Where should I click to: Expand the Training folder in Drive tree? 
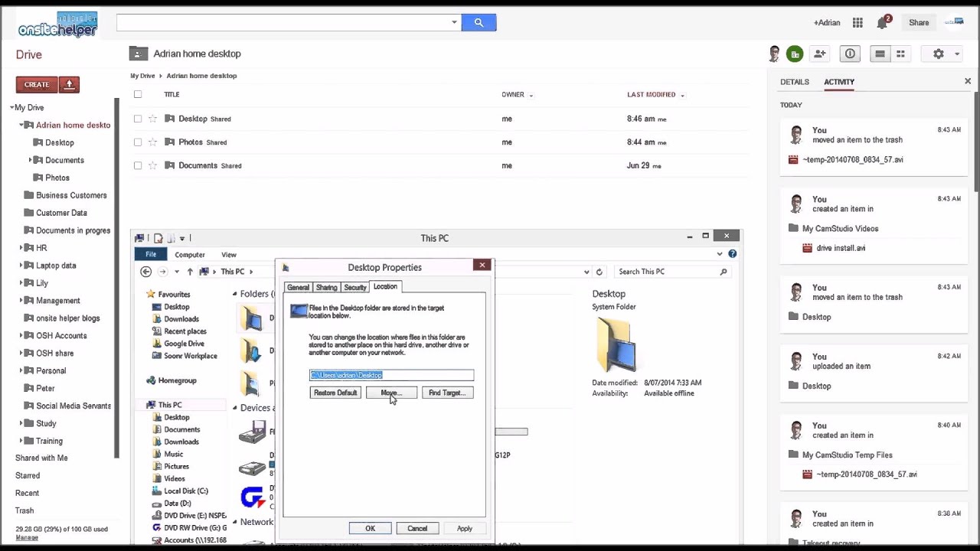22,441
